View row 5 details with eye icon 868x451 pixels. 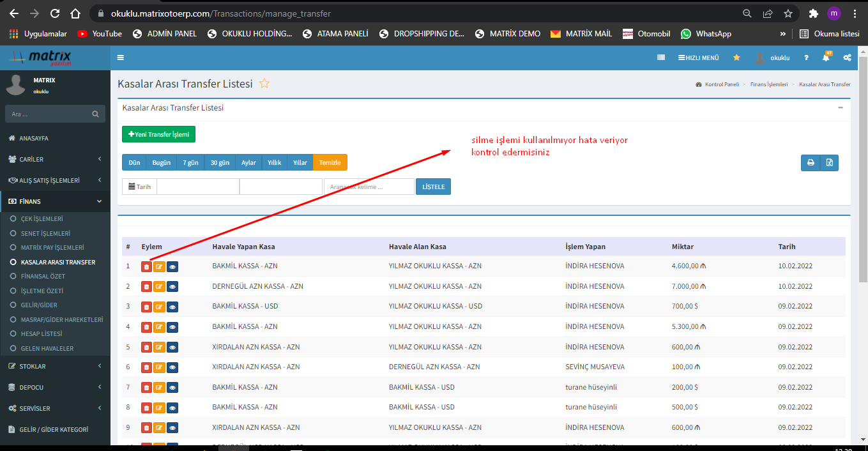pos(172,348)
